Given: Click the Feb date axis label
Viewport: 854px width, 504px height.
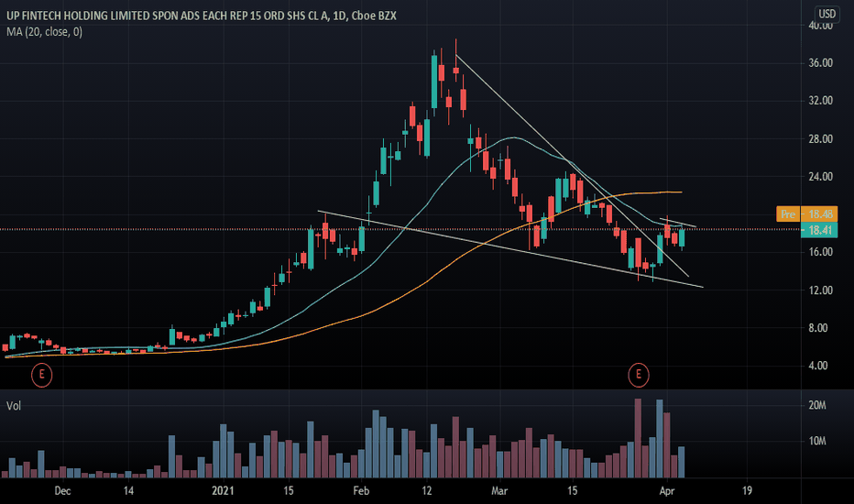Looking at the screenshot, I should pyautogui.click(x=361, y=491).
